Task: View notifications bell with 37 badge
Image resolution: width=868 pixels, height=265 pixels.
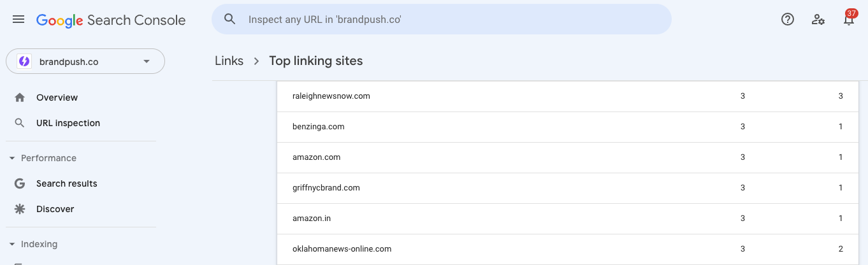Action: click(850, 18)
